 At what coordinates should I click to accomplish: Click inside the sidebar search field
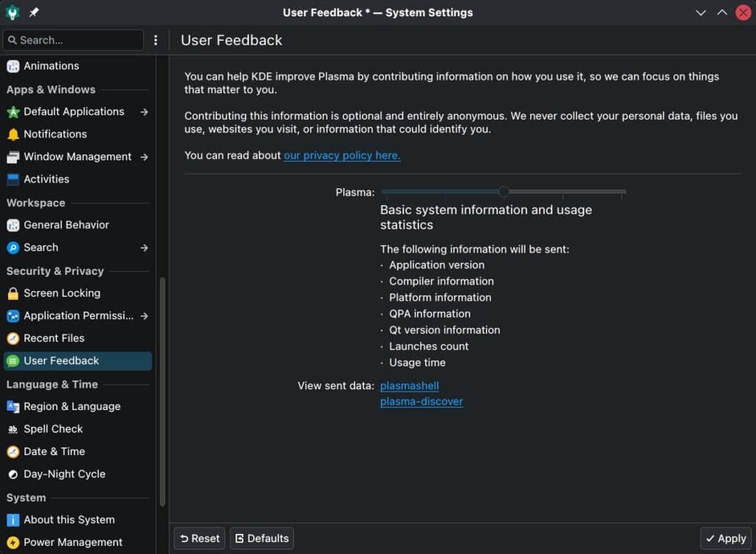72,40
